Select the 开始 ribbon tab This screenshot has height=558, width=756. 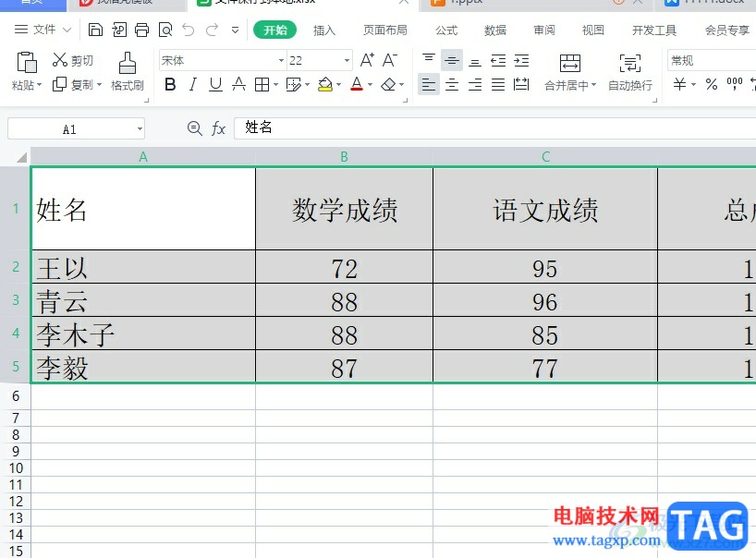coord(274,30)
